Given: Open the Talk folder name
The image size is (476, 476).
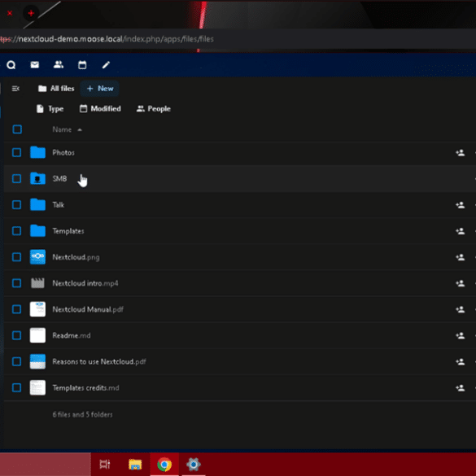Looking at the screenshot, I should click(x=59, y=204).
